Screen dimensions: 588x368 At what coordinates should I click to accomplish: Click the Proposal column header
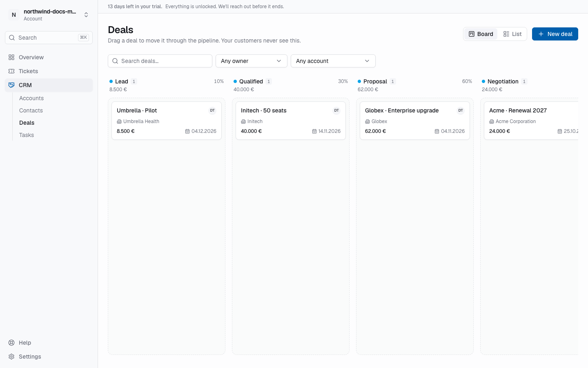coord(375,81)
